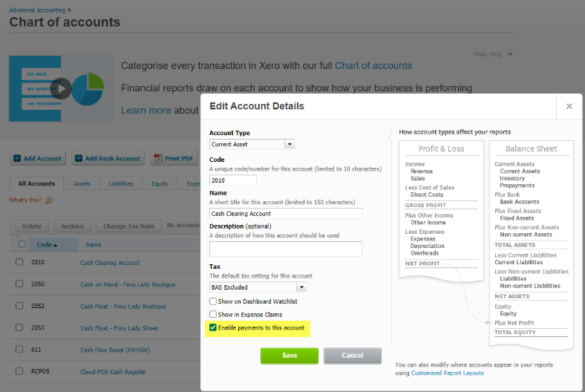585x392 pixels.
Task: Open Cash Clearing Account in list
Action: tap(110, 263)
